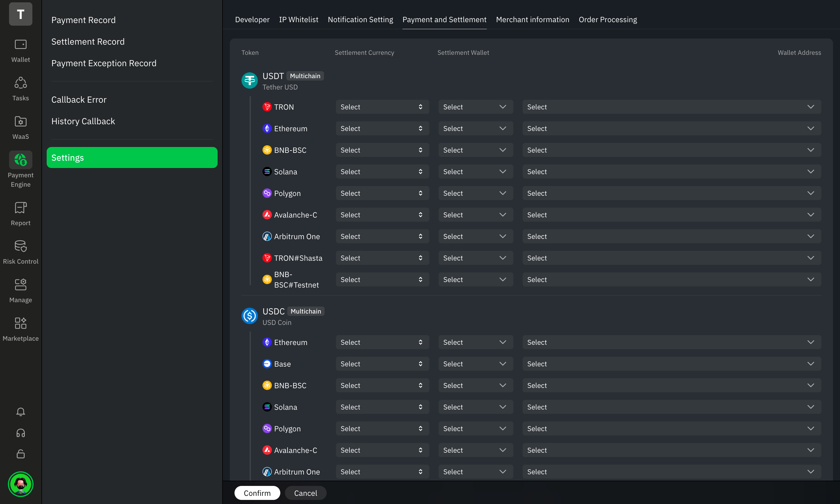The width and height of the screenshot is (840, 504).
Task: Click the Base network icon under USDC
Action: tap(267, 364)
